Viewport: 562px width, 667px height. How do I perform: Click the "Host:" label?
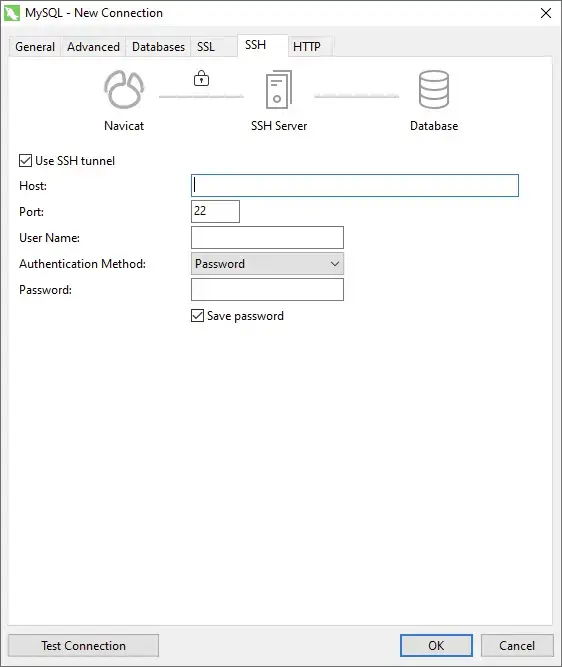coord(33,186)
